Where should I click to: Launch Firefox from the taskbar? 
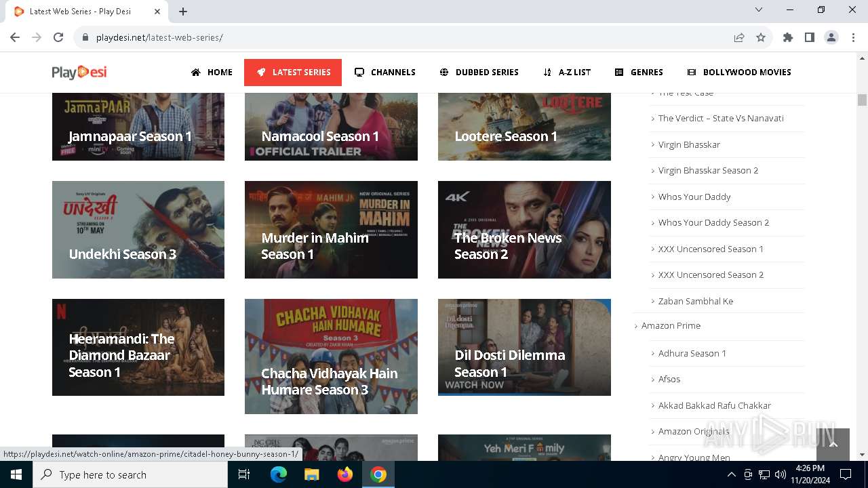(345, 474)
